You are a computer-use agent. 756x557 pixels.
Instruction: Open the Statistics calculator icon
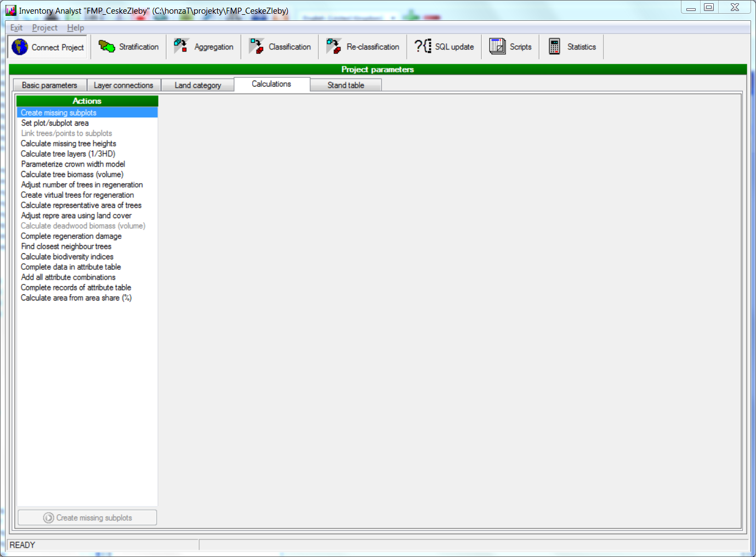point(554,47)
